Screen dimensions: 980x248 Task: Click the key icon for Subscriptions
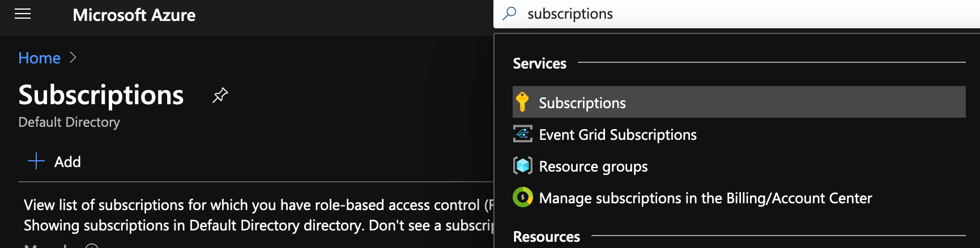[522, 102]
